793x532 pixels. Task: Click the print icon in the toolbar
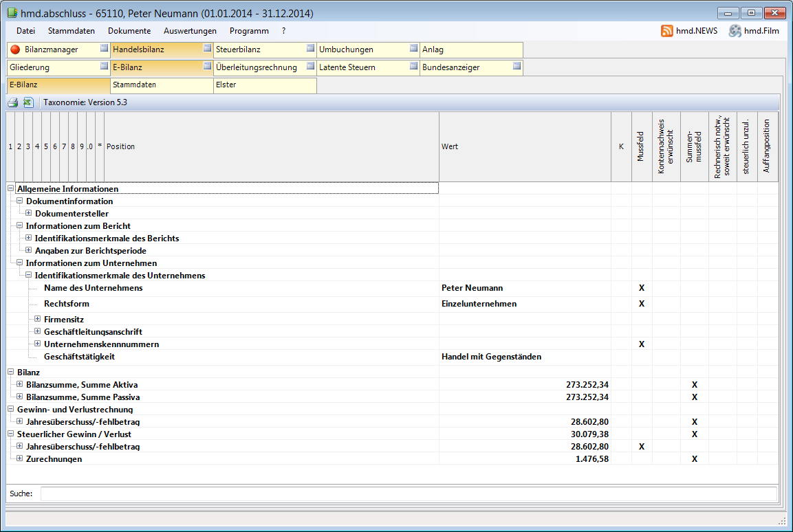(13, 102)
